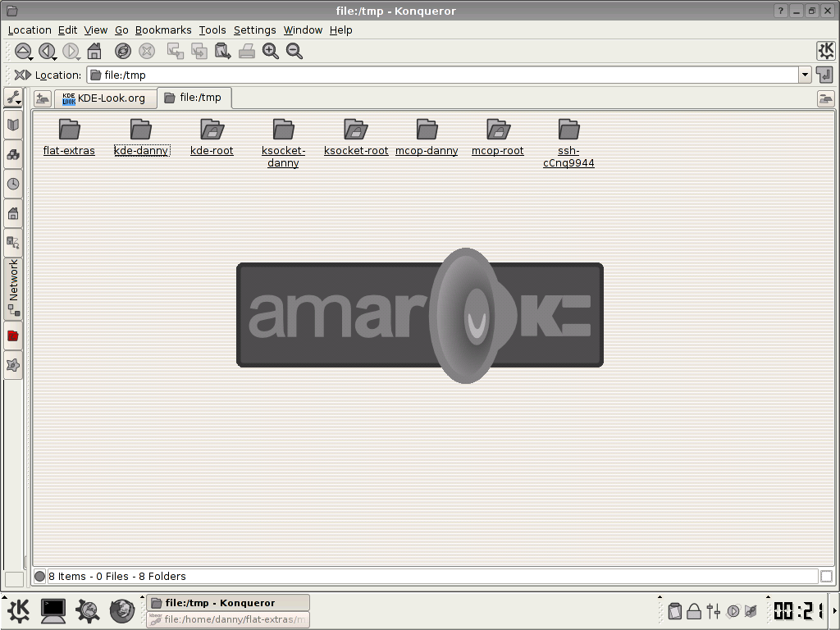Viewport: 840px width, 630px height.
Task: Select the mcop-root folder icon
Action: pos(498,129)
